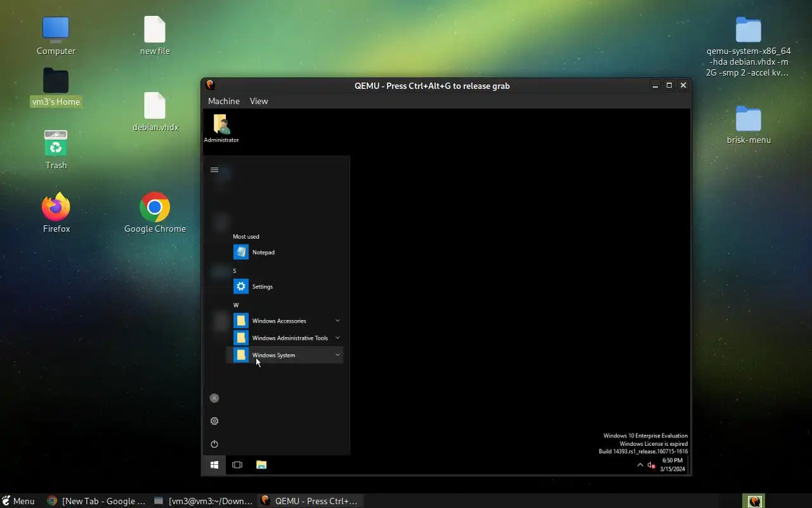This screenshot has width=812, height=508.
Task: Select the qemu-system-x86_64 folder on the desktop
Action: coord(749,46)
